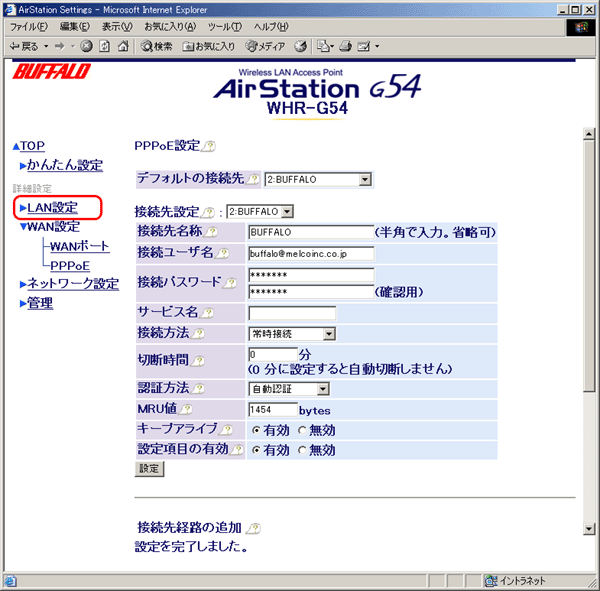This screenshot has height=591, width=600.
Task: Select 無効 radio for キープアライブ
Action: [302, 430]
